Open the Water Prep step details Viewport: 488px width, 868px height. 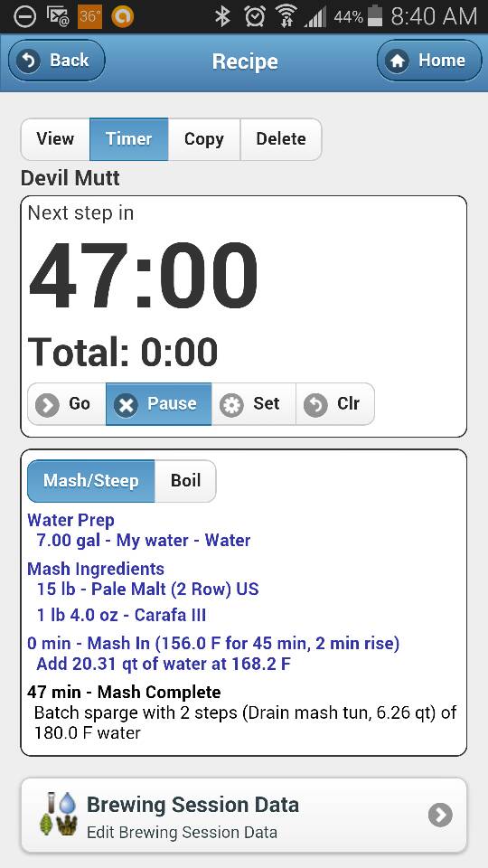point(71,521)
